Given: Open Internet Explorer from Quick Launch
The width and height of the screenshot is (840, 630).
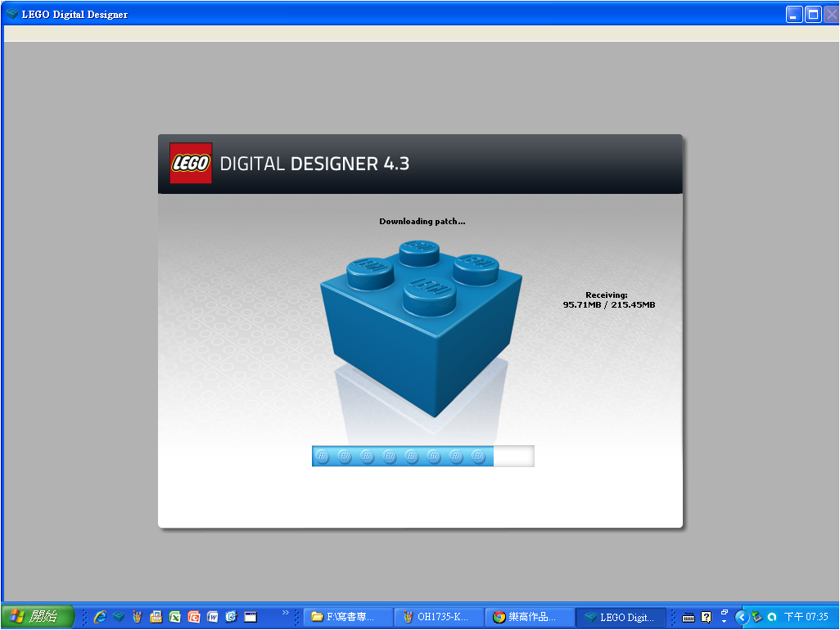Looking at the screenshot, I should [x=100, y=617].
